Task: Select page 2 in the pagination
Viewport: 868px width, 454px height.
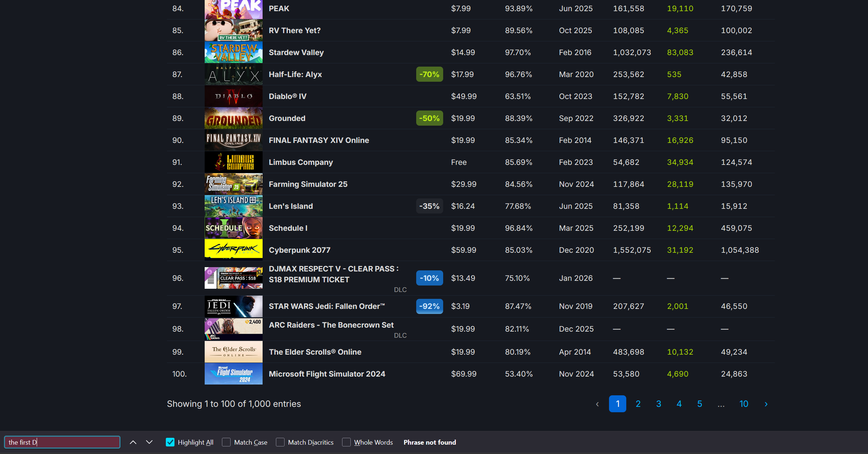Action: (x=638, y=404)
